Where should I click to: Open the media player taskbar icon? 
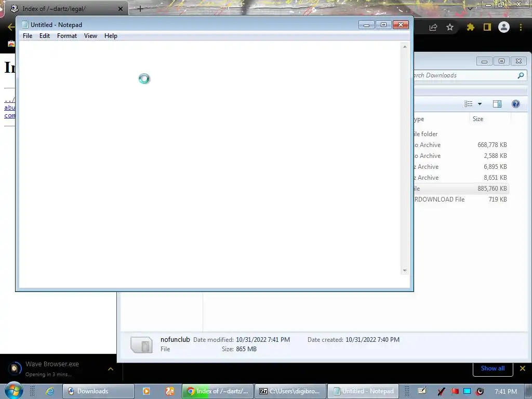(146, 391)
